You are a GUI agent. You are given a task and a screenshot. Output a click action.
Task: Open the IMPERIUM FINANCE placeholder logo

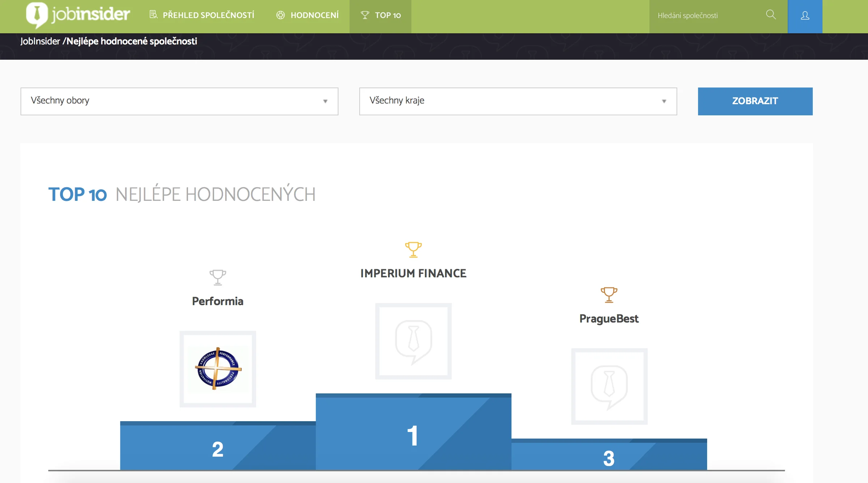pyautogui.click(x=413, y=341)
